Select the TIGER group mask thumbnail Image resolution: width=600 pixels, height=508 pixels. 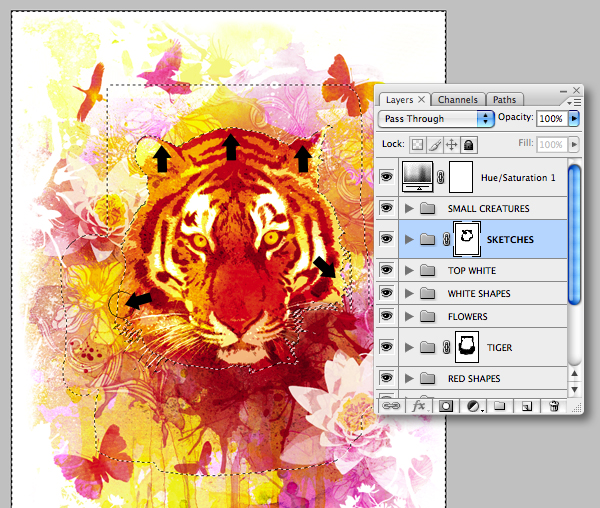[x=467, y=347]
